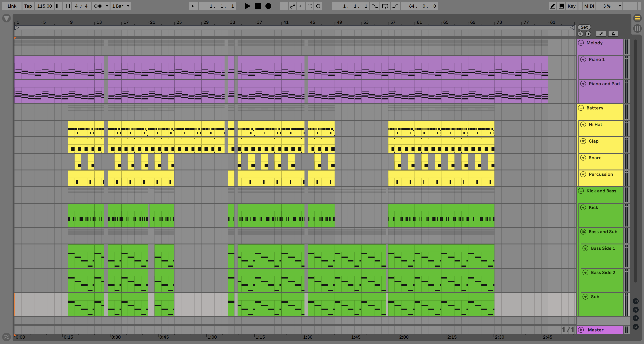Enable the Automation Arm button

293,6
